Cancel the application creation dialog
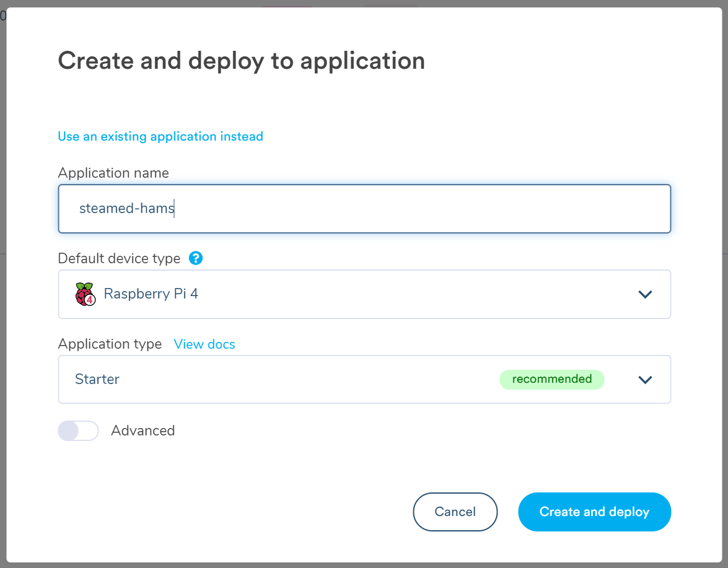The width and height of the screenshot is (728, 568). click(x=455, y=512)
